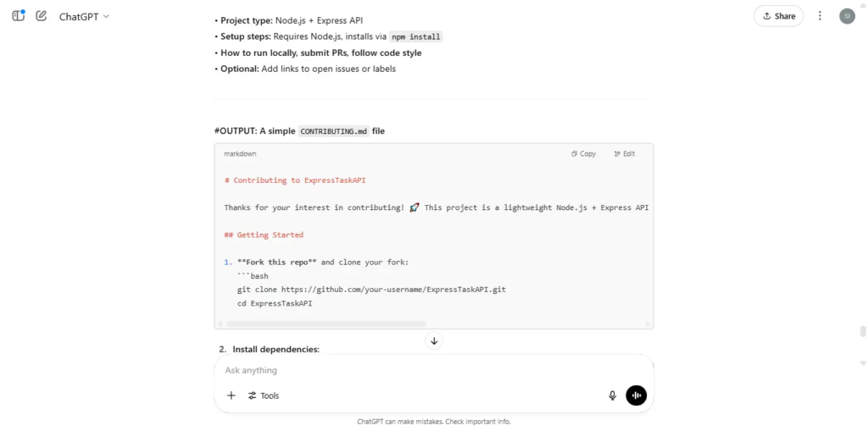Click the scrollbar down arrow
Viewport: 868px width, 431px height.
point(862,363)
